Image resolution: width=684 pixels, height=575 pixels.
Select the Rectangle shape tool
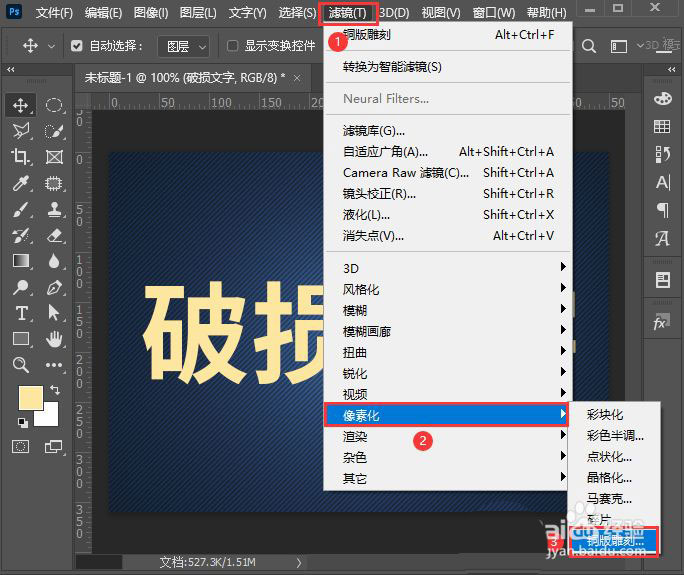coord(21,339)
